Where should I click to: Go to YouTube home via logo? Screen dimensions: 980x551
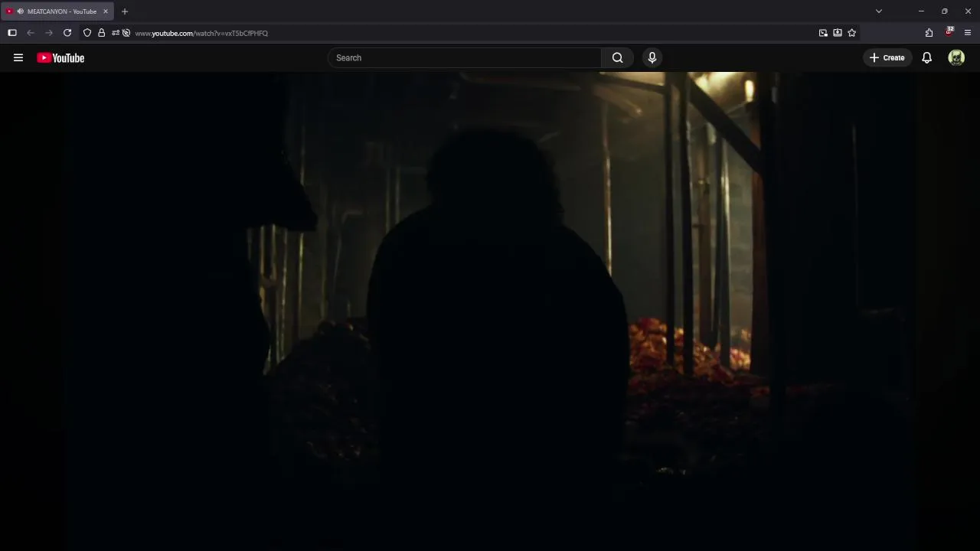tap(60, 58)
